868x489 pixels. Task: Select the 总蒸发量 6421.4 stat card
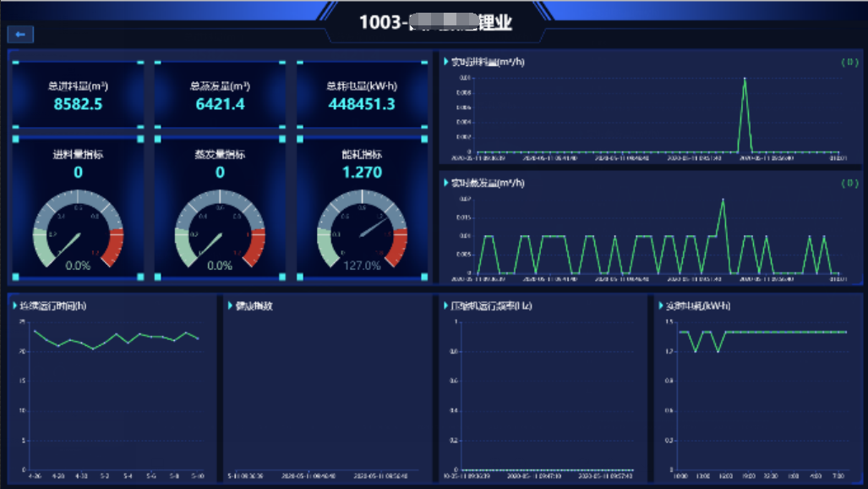[x=220, y=96]
